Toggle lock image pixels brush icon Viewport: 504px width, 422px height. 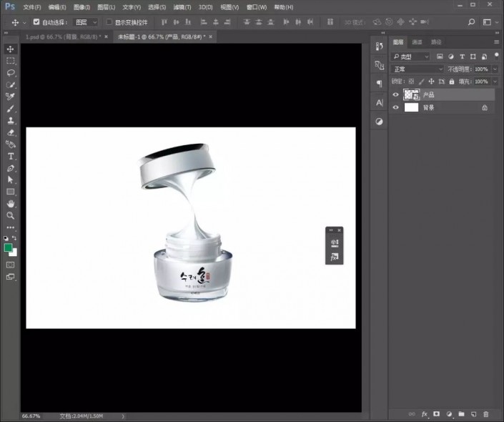coord(421,82)
